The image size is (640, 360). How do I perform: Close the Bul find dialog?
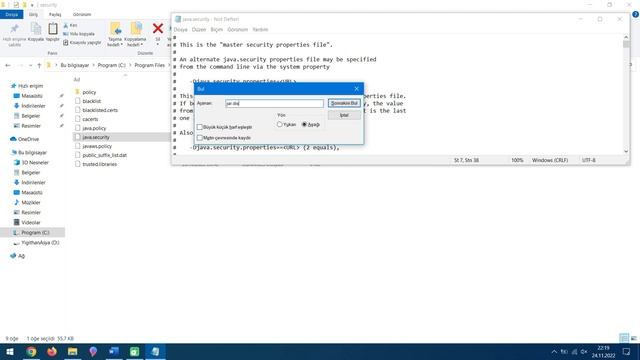tap(356, 89)
